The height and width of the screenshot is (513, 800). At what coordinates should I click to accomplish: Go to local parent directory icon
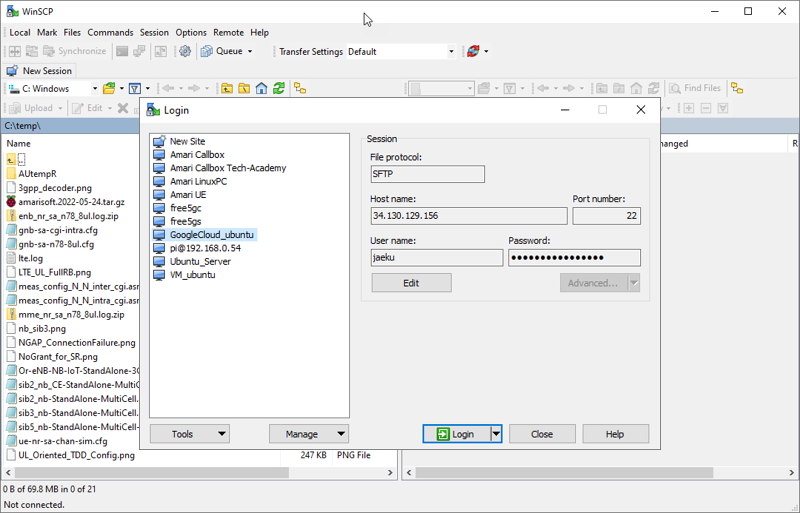[x=227, y=88]
